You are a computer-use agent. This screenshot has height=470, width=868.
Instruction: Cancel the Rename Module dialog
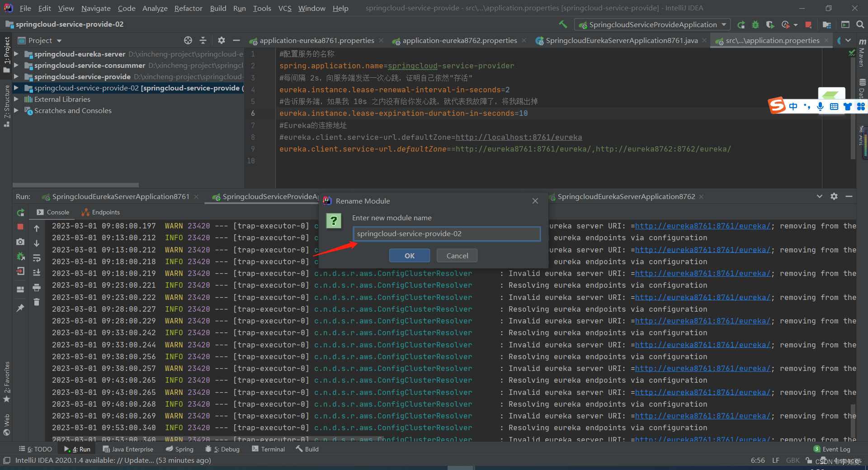point(457,256)
